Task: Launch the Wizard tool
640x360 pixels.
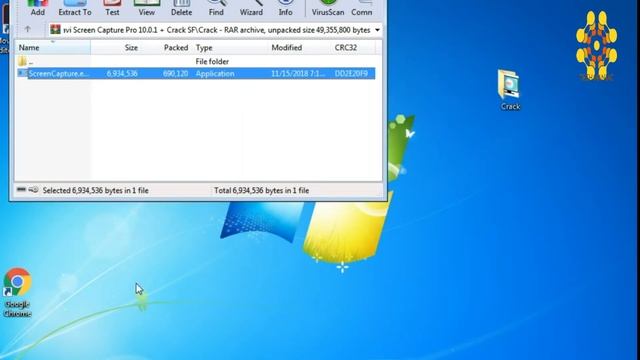Action: click(x=251, y=8)
